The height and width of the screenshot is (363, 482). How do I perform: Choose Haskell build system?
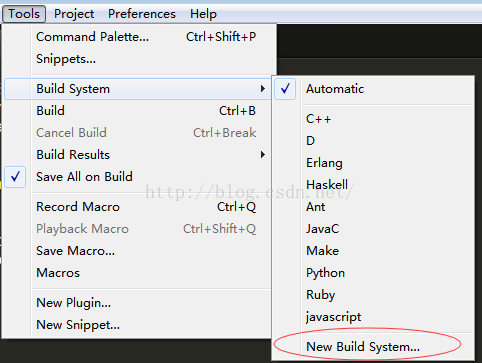(x=373, y=185)
